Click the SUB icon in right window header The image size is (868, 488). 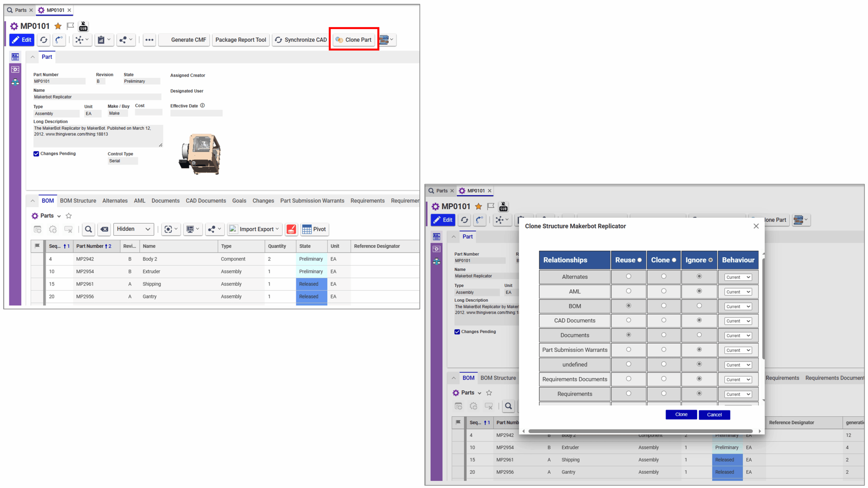(x=504, y=206)
